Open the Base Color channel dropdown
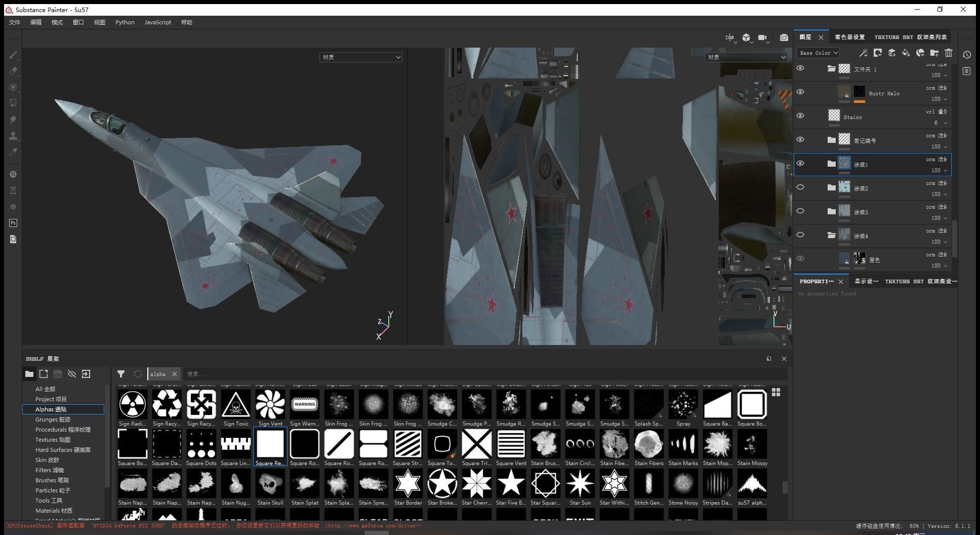 pos(818,53)
